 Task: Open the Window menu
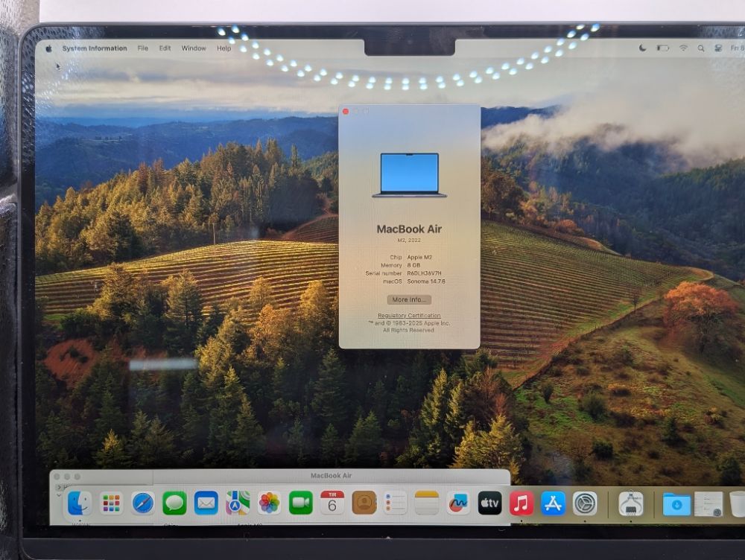click(194, 48)
